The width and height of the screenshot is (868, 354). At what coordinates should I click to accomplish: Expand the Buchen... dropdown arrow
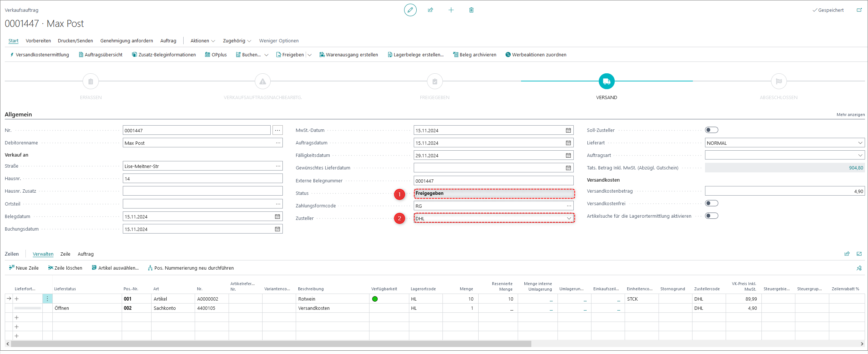pyautogui.click(x=266, y=55)
